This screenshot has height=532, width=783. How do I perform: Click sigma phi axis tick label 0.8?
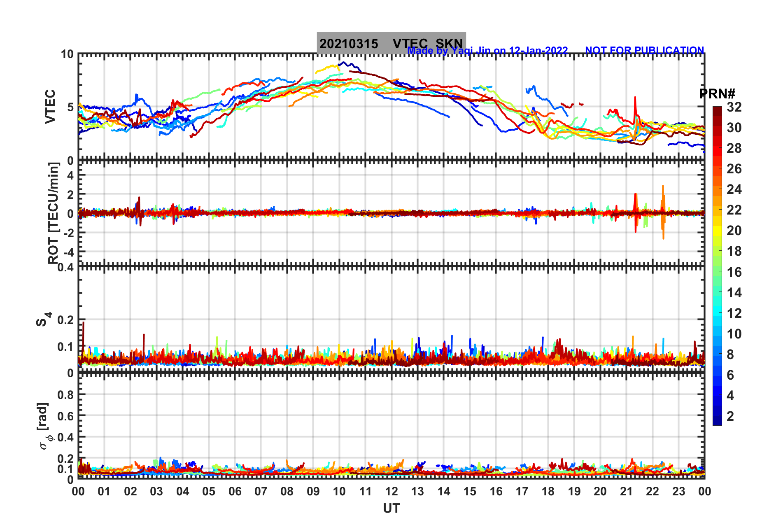pyautogui.click(x=66, y=395)
